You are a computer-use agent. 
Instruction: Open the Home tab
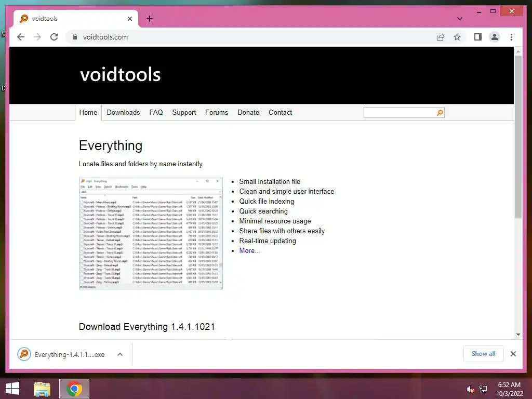point(88,112)
